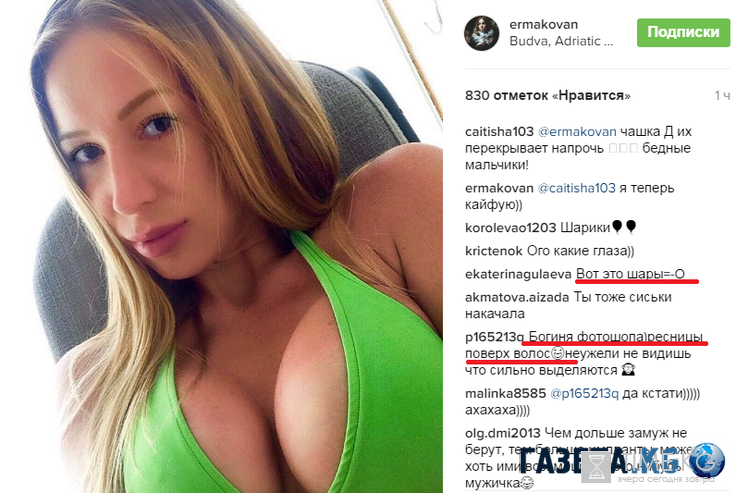Click the monkey emoji after выделяются
Image resolution: width=736 pixels, height=493 pixels.
[628, 370]
